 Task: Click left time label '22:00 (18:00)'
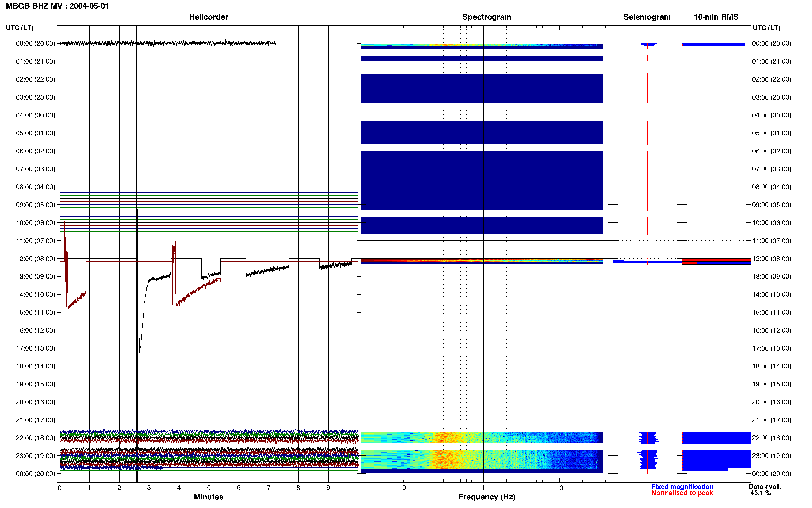tap(36, 438)
